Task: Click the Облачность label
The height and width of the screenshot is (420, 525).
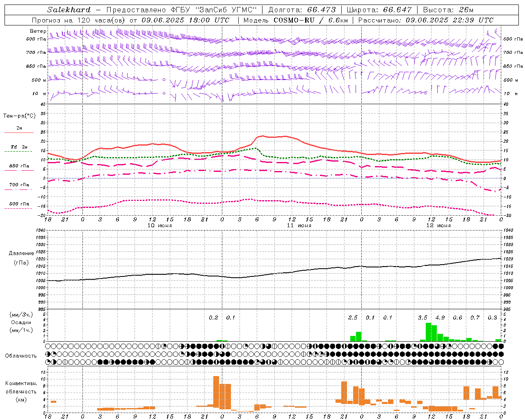Action: click(21, 356)
